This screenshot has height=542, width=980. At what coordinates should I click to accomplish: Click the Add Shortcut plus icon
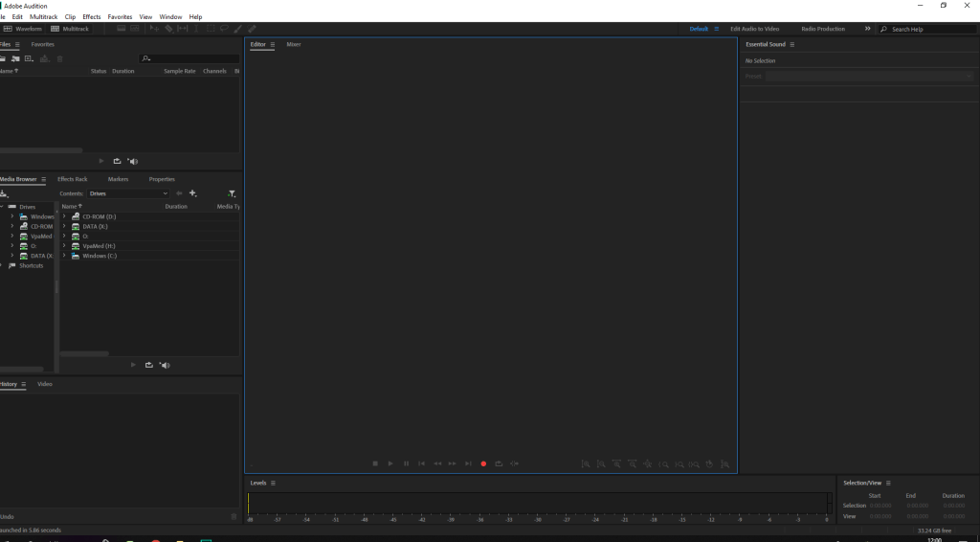click(x=193, y=193)
